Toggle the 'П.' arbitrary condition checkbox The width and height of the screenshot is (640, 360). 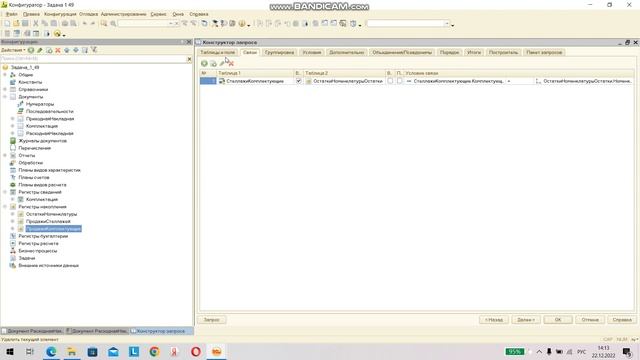400,81
